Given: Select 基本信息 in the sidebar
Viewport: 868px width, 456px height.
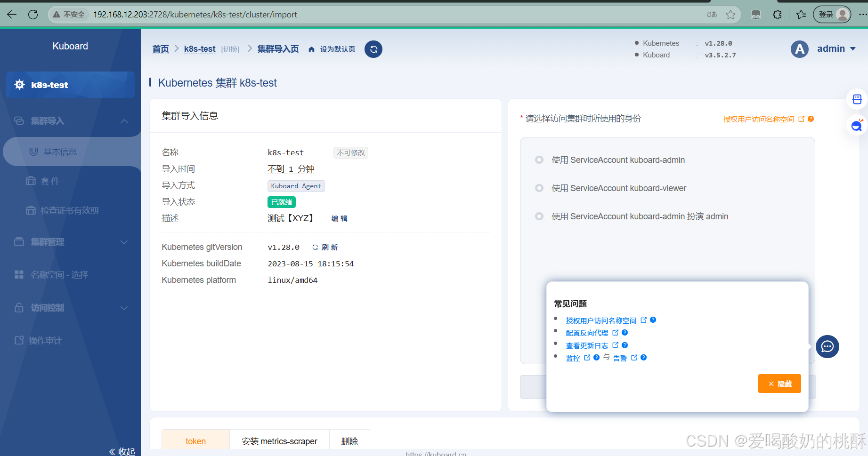Looking at the screenshot, I should [71, 152].
